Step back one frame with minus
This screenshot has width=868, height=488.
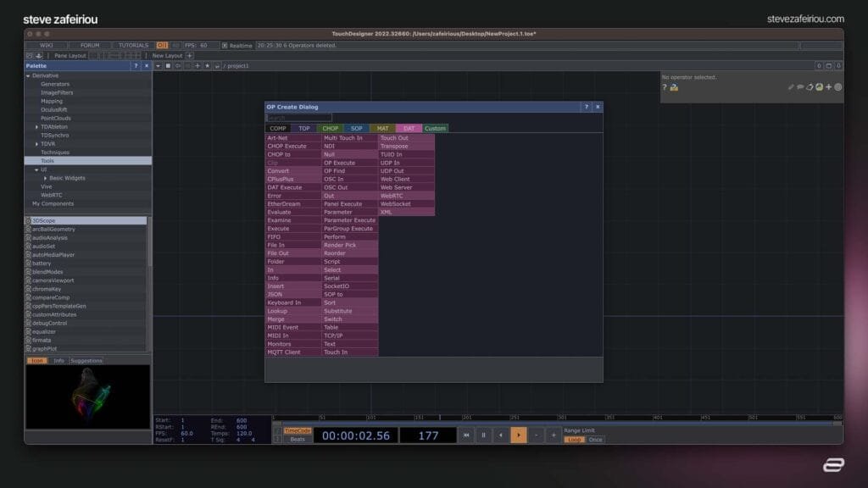[536, 435]
